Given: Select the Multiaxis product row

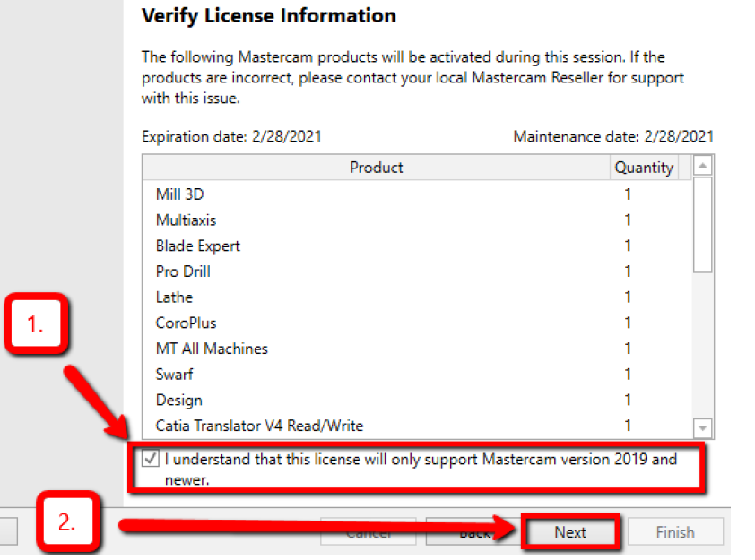Looking at the screenshot, I should click(x=417, y=220).
